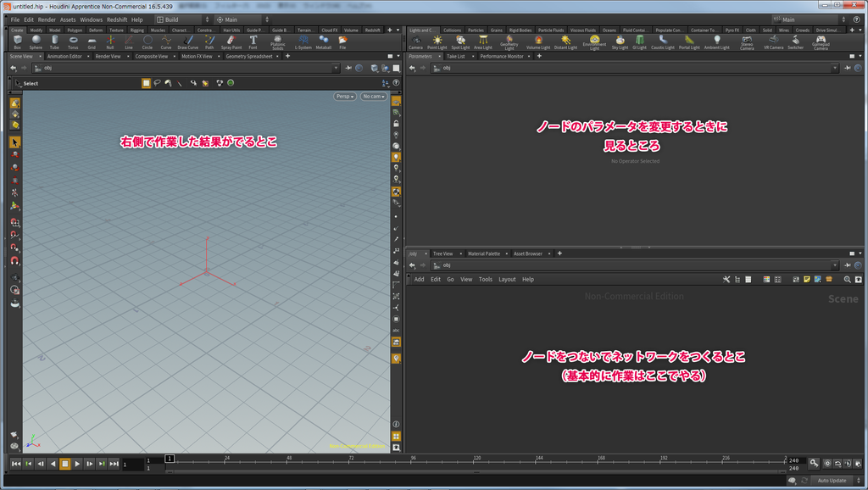Toggle box selection mode in viewport toolbar
868x490 pixels.
pos(146,83)
